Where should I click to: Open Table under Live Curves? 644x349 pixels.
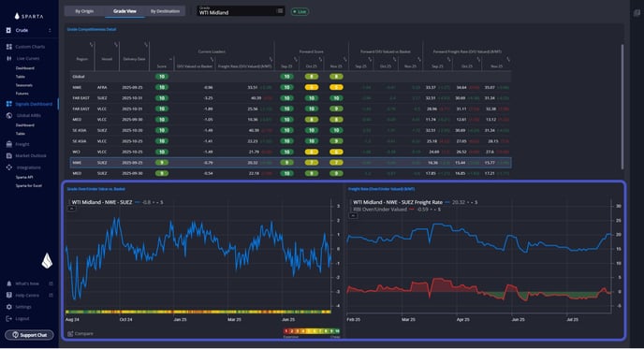click(x=21, y=77)
